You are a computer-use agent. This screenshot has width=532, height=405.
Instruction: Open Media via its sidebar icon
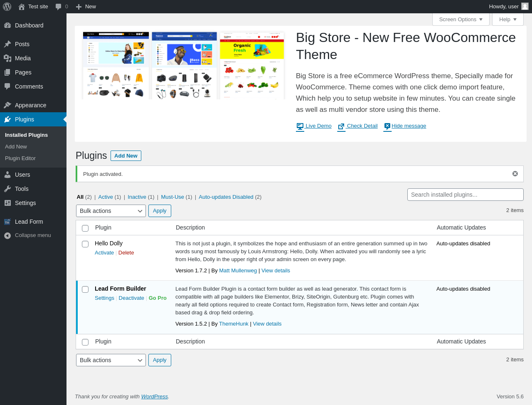(7, 58)
